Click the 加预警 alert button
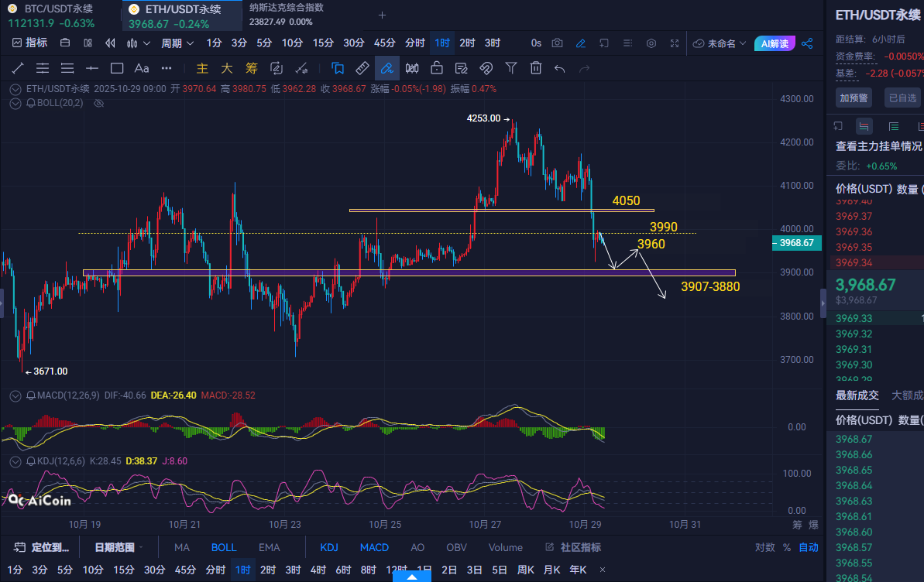Image resolution: width=924 pixels, height=582 pixels. point(854,98)
